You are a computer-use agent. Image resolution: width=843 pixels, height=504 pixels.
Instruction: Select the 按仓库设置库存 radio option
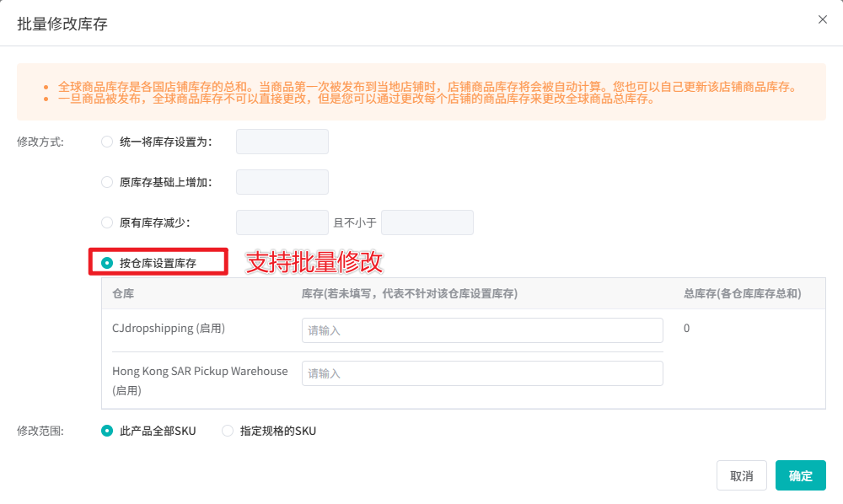pyautogui.click(x=107, y=263)
